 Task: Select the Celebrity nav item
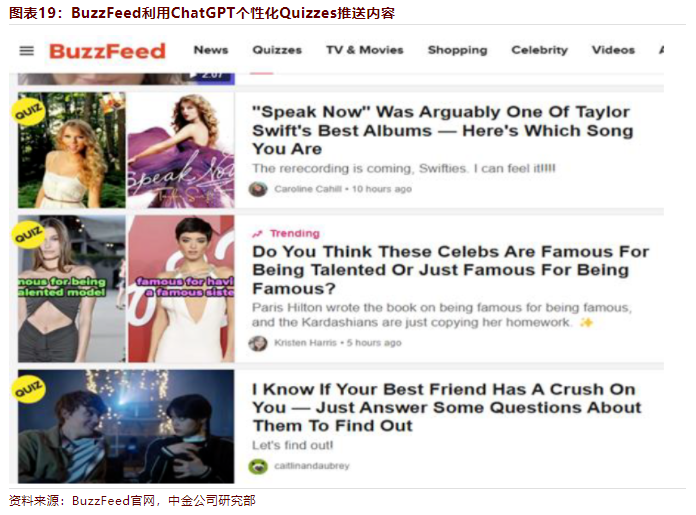[x=539, y=50]
